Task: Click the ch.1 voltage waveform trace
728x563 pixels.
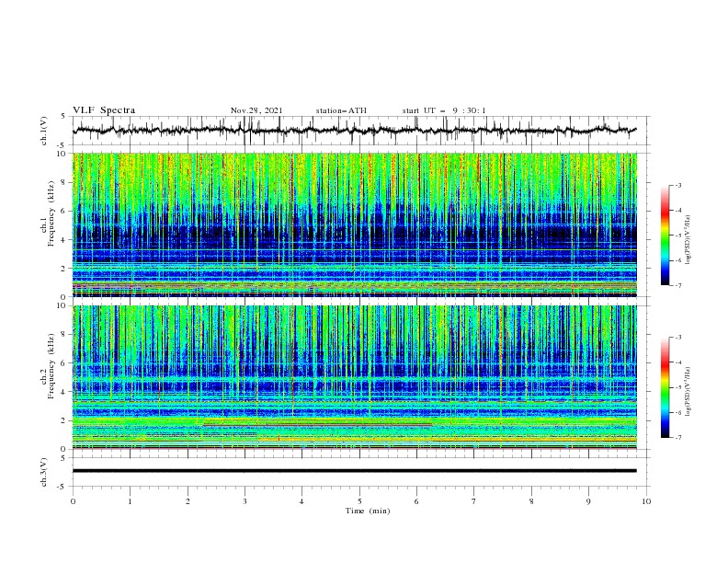Action: click(x=354, y=131)
